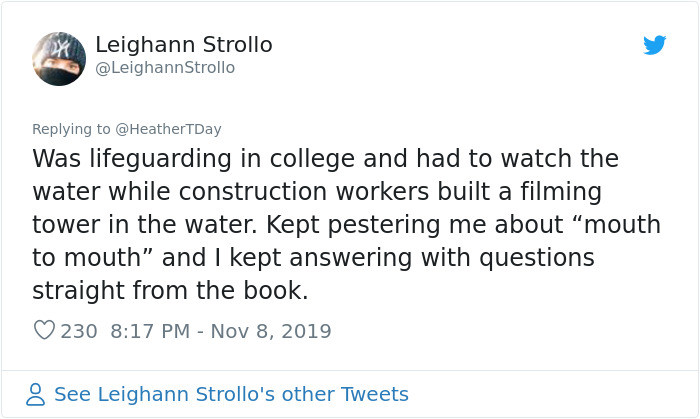The image size is (700, 419).
Task: Click the display name Leighann Strollo
Action: point(183,45)
